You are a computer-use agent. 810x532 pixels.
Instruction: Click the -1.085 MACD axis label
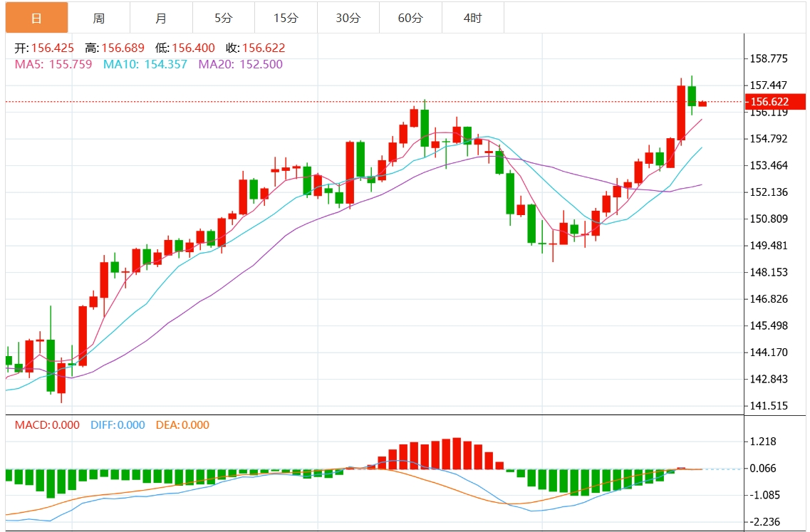(x=763, y=495)
